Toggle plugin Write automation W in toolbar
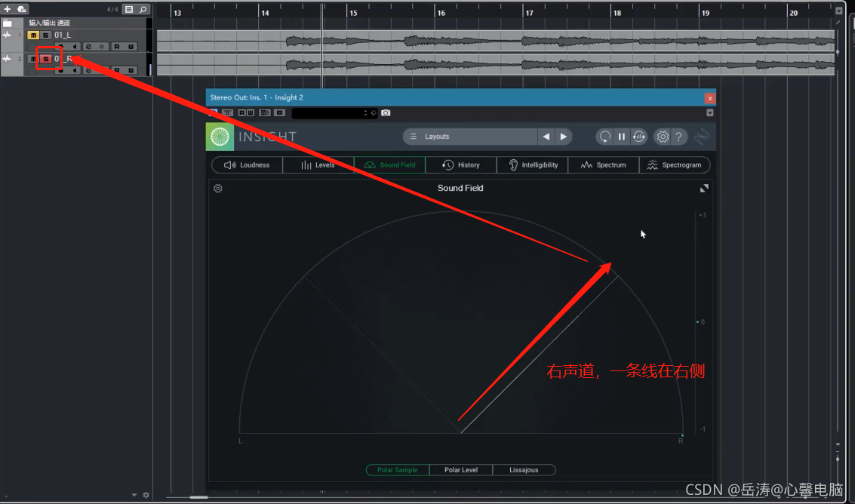The height and width of the screenshot is (504, 855). [x=251, y=113]
